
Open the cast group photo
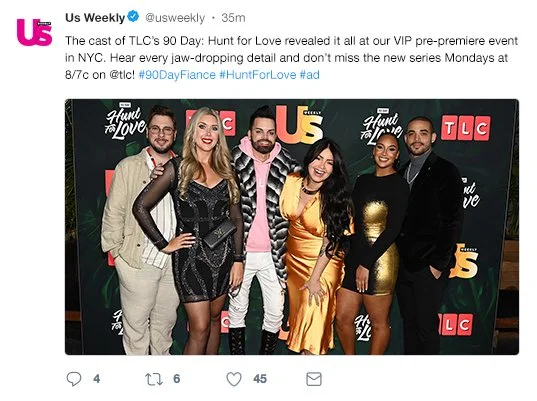pyautogui.click(x=292, y=227)
